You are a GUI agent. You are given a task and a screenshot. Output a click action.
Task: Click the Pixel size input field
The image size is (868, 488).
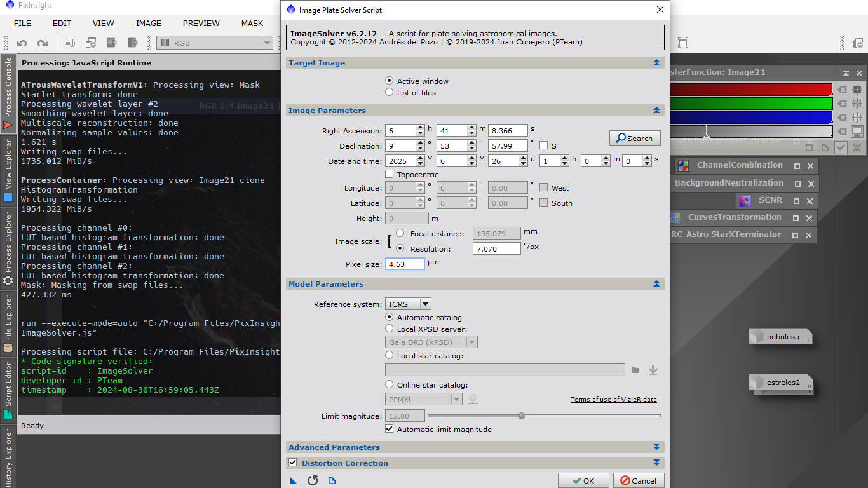click(405, 264)
